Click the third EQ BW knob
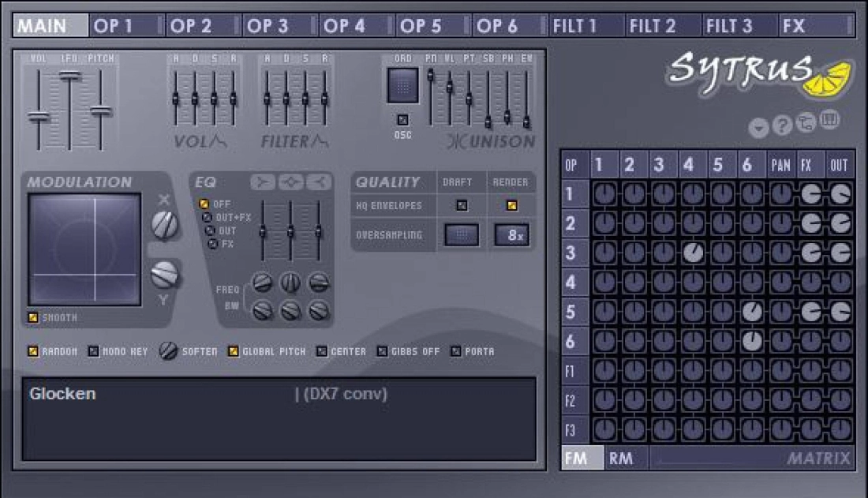868x498 pixels. pos(319,310)
